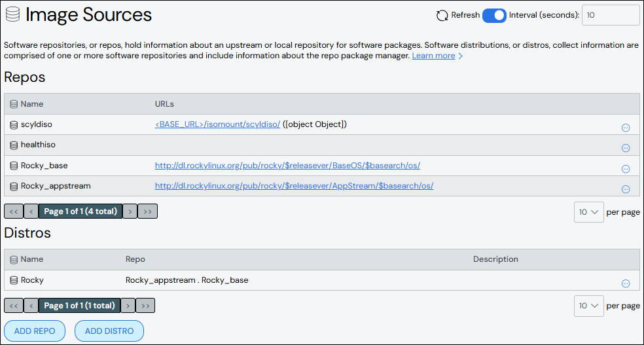Click the Description column header in Distros
Viewport: 644px width, 345px height.
click(495, 260)
